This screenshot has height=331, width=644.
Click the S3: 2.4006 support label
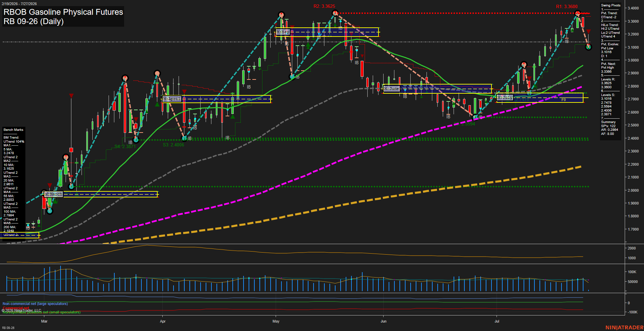174,145
